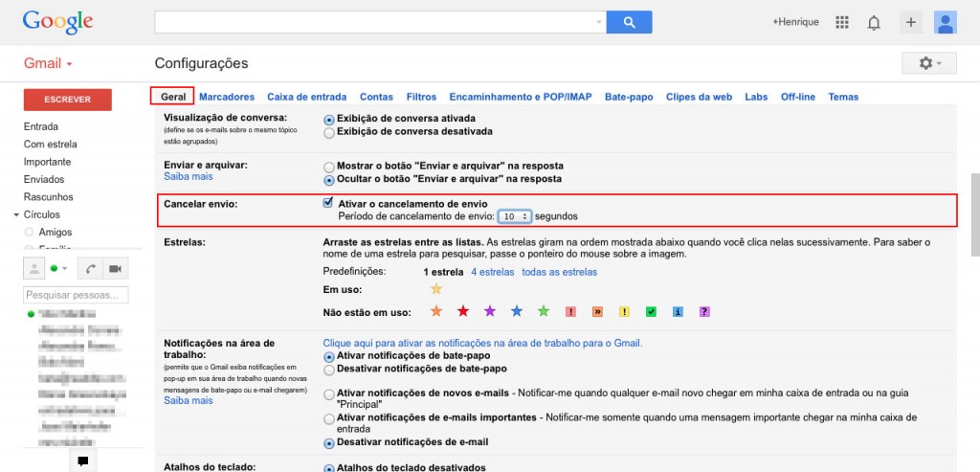
Task: Click the blue search magnifier button
Action: click(x=629, y=22)
